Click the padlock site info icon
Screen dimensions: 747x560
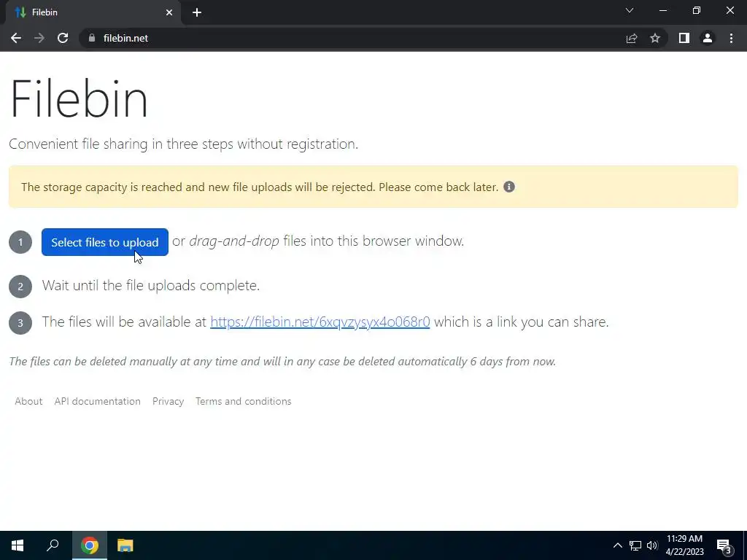tap(92, 38)
